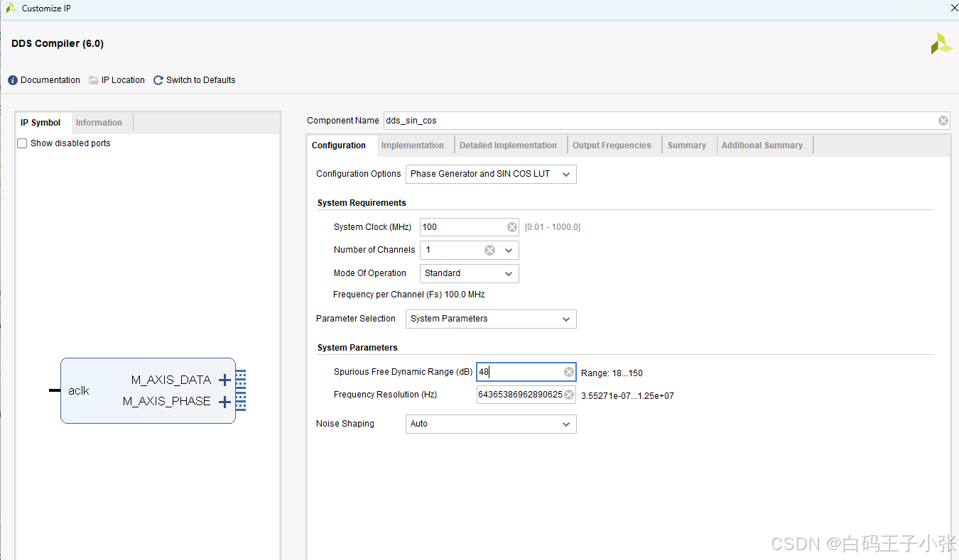Open the Parameter Selection dropdown
The width and height of the screenshot is (959, 560).
click(x=491, y=319)
